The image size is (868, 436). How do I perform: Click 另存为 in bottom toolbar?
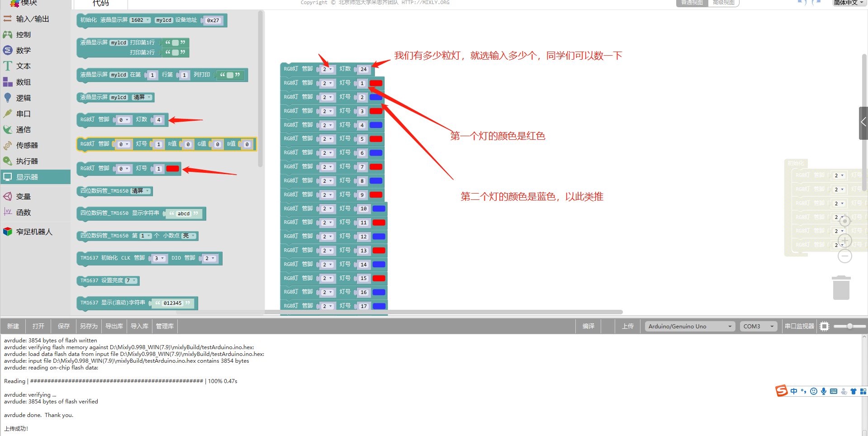coord(89,326)
